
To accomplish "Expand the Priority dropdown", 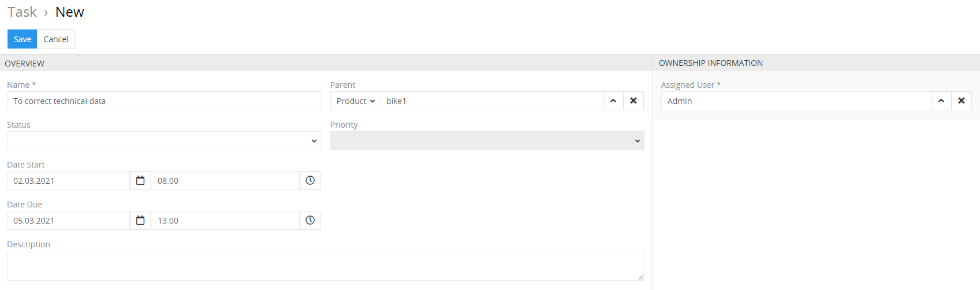I will pyautogui.click(x=487, y=141).
